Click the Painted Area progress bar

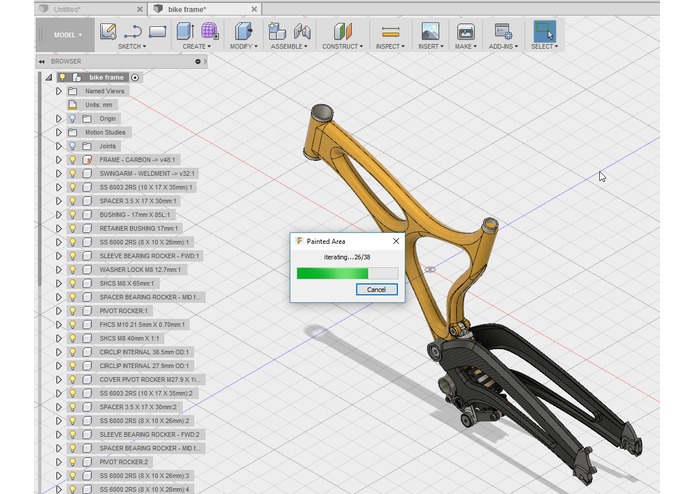click(x=348, y=273)
